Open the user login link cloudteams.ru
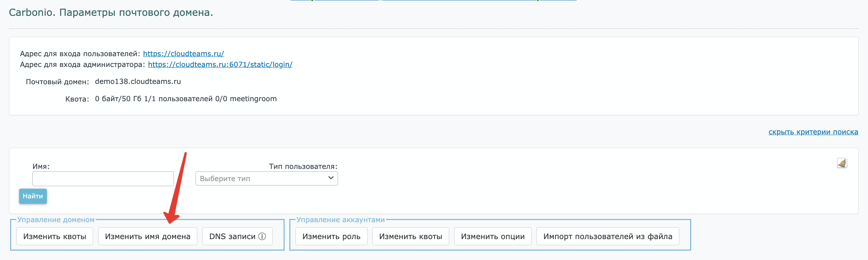Image resolution: width=868 pixels, height=260 pixels. tap(183, 54)
